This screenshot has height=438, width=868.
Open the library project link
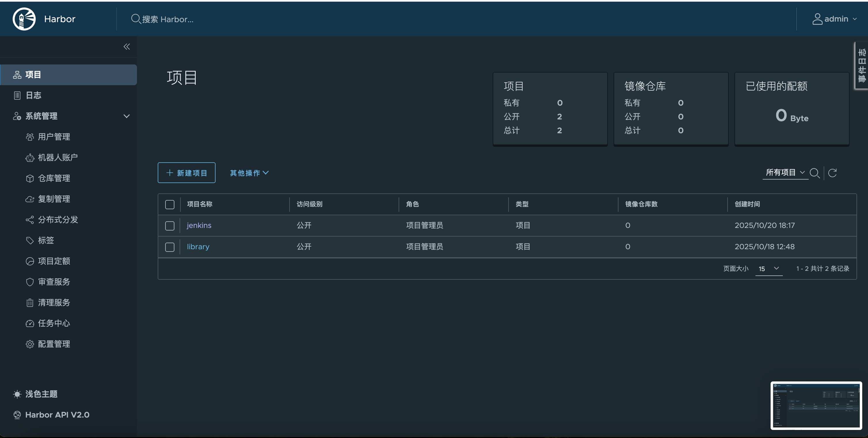coord(198,247)
